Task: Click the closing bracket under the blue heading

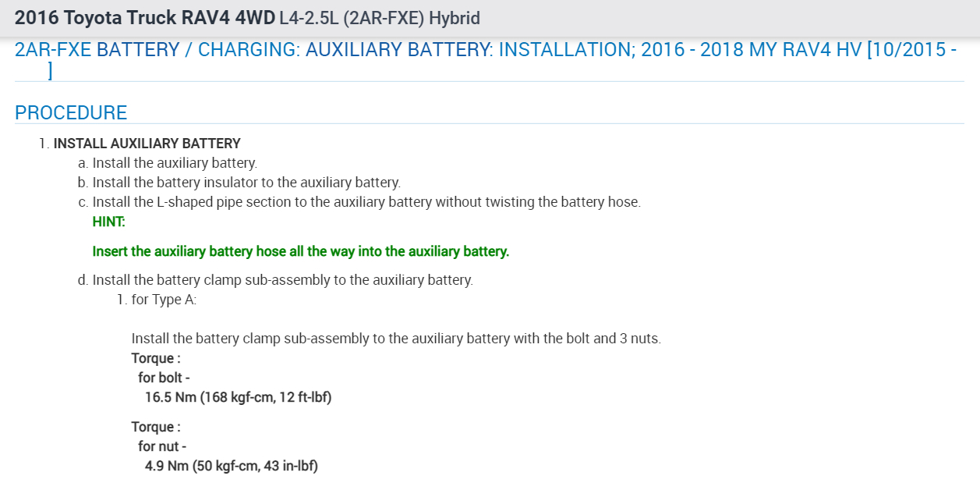Action: coord(50,71)
